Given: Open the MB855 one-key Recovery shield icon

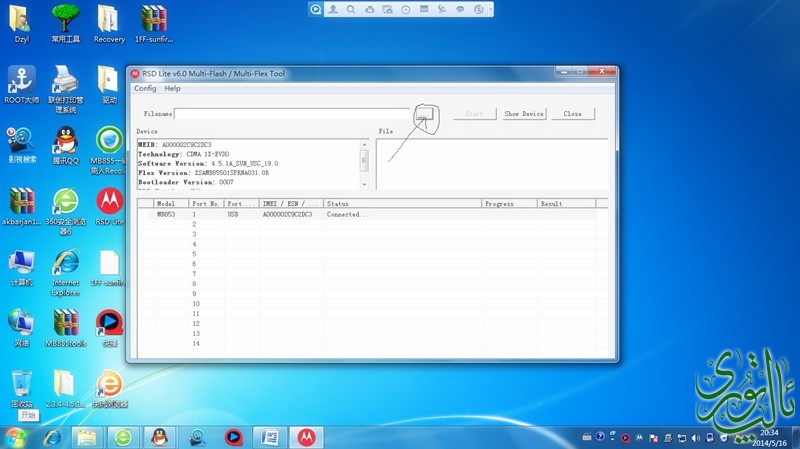Looking at the screenshot, I should (109, 150).
